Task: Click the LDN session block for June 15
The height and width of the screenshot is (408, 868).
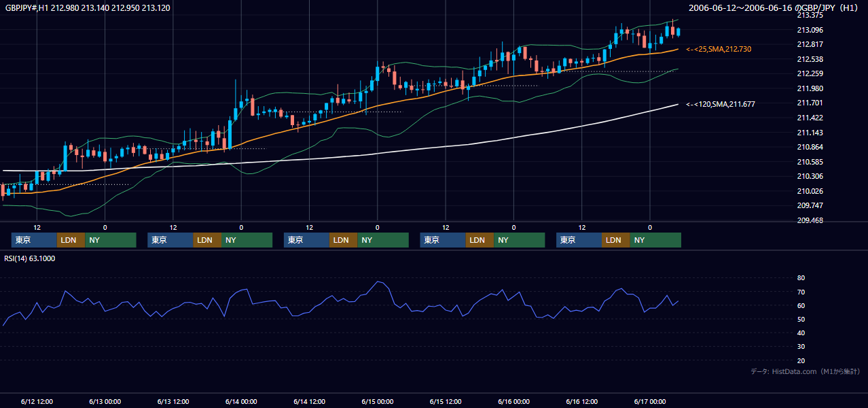Action: [x=480, y=240]
